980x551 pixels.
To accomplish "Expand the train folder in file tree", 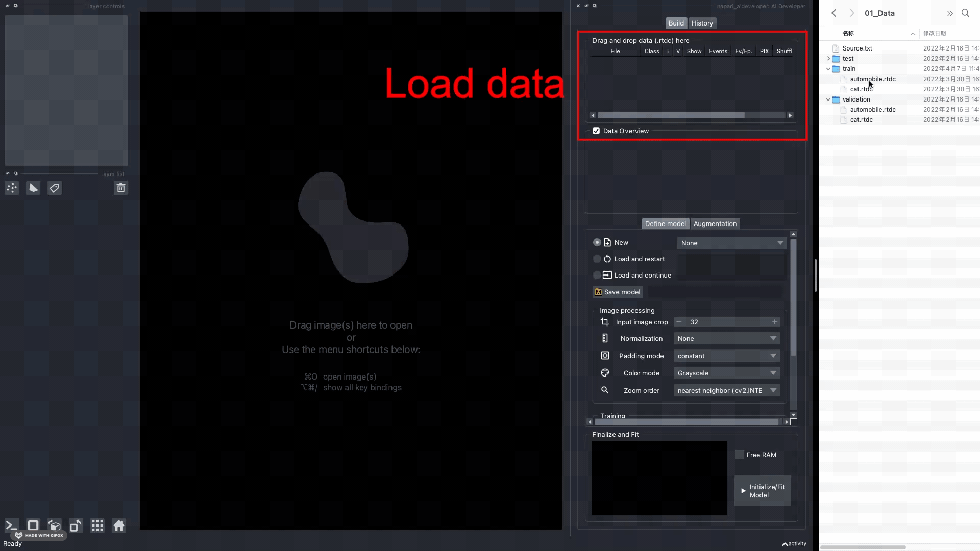I will [x=828, y=69].
